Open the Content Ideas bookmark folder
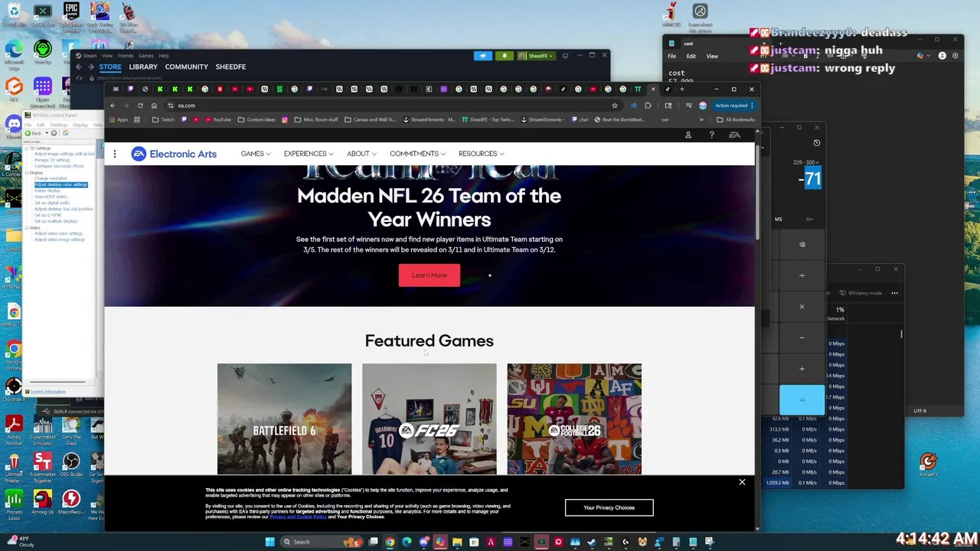The height and width of the screenshot is (551, 980). pos(256,119)
